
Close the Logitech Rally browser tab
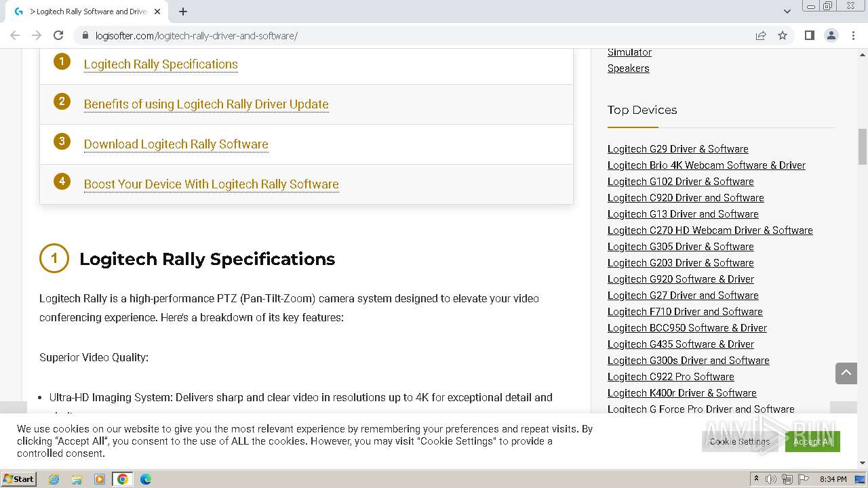(157, 12)
